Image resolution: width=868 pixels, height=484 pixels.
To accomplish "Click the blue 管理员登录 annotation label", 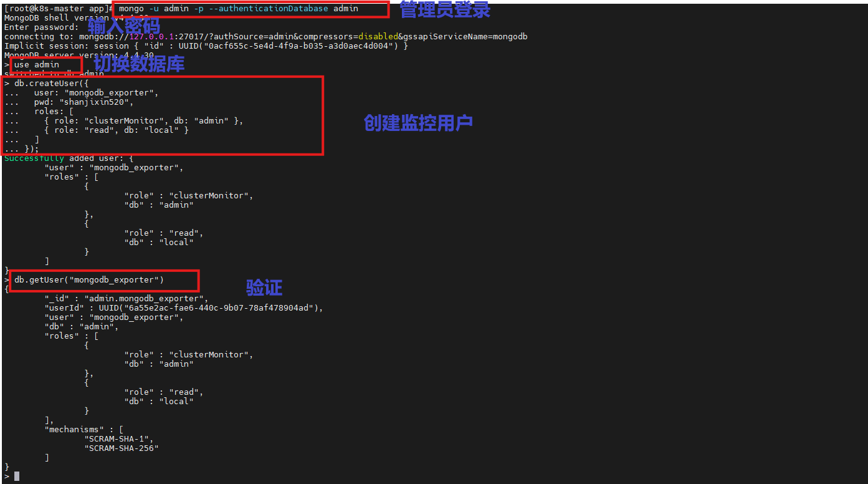I will point(444,10).
